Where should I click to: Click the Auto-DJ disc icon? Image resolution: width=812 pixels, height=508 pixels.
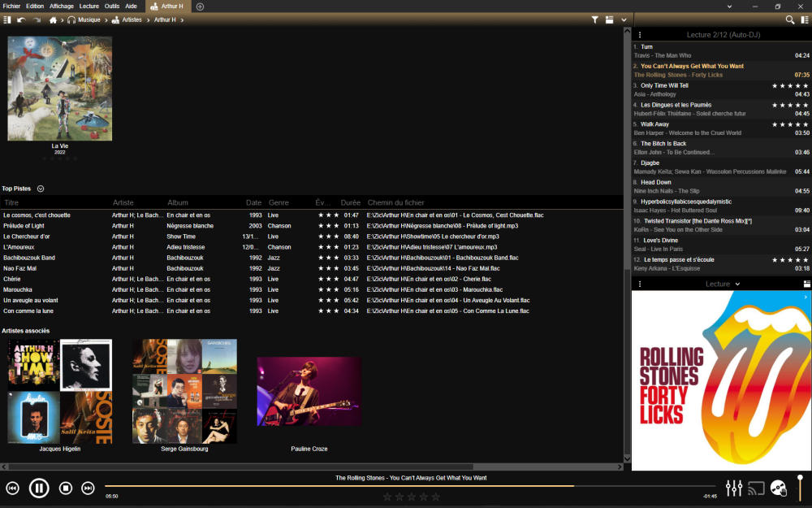(779, 488)
